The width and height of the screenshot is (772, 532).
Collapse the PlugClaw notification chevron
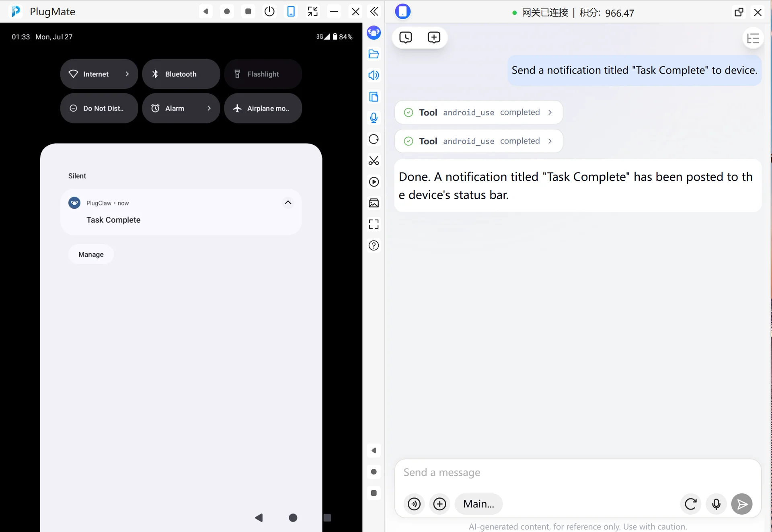[x=288, y=203]
